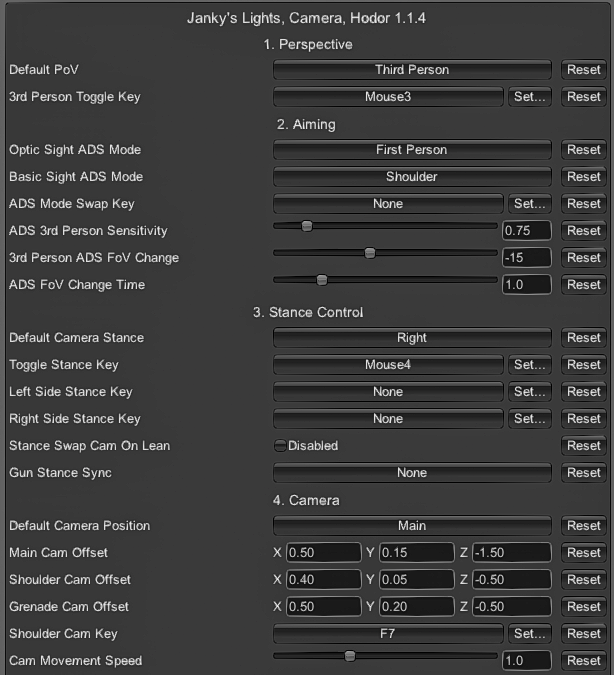Reset the Default PoV setting
This screenshot has height=675, width=614.
pyautogui.click(x=583, y=70)
